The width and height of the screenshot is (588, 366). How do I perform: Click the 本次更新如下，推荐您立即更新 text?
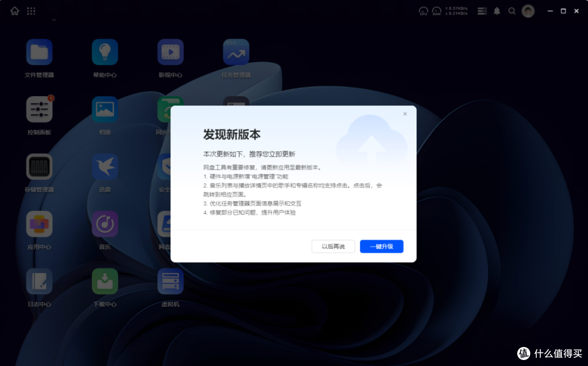point(249,154)
